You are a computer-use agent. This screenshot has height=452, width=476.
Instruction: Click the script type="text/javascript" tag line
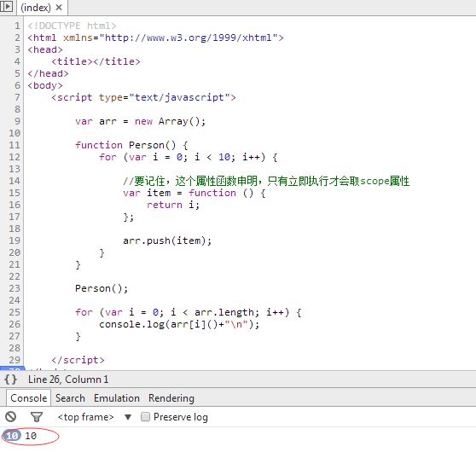click(x=143, y=97)
